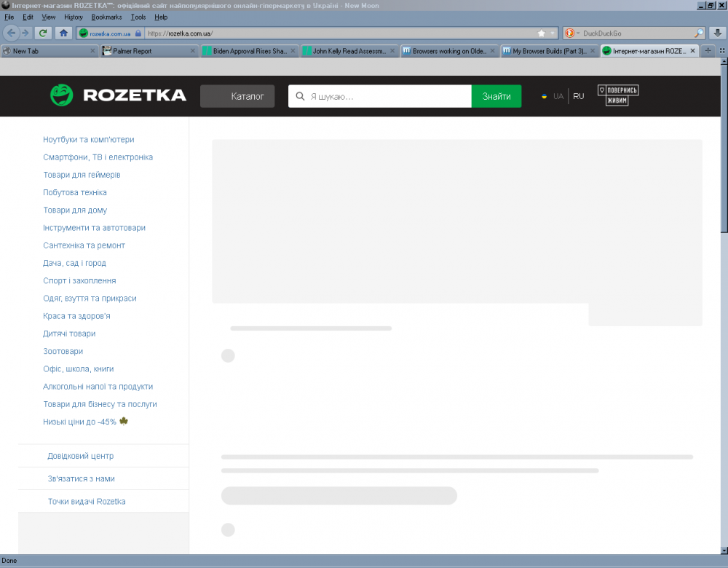Image resolution: width=728 pixels, height=568 pixels.
Task: Open Сантехніка та ремонт category
Action: coord(84,245)
